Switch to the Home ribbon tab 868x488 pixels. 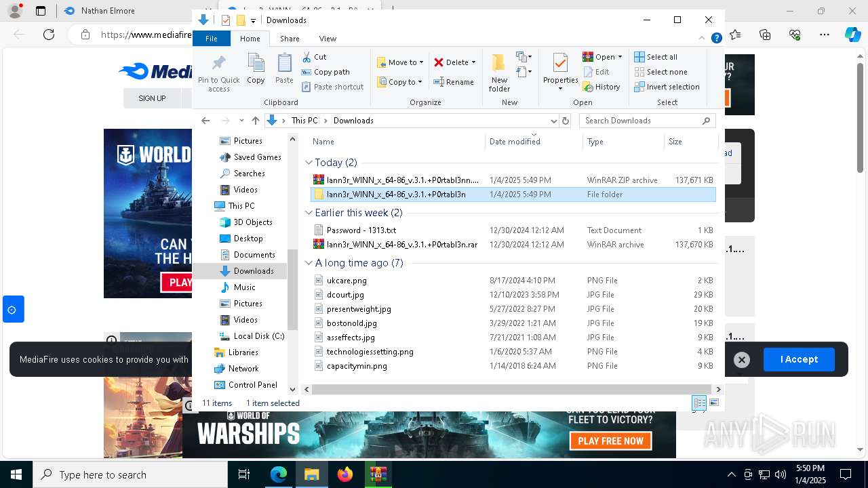pyautogui.click(x=250, y=39)
